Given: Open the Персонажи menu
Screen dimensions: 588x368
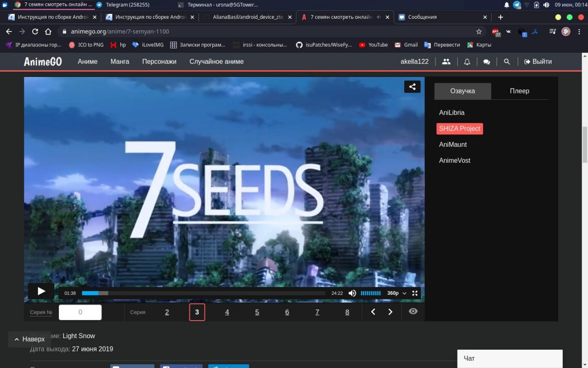Looking at the screenshot, I should click(159, 62).
